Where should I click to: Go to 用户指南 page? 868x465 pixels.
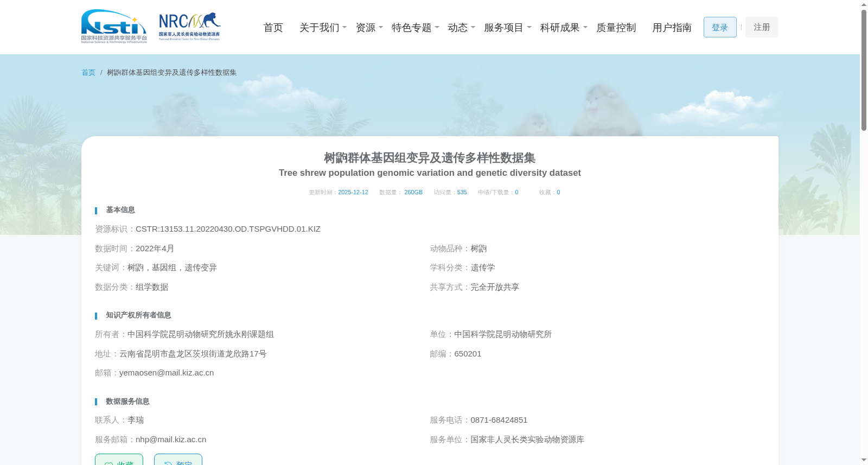(x=672, y=28)
